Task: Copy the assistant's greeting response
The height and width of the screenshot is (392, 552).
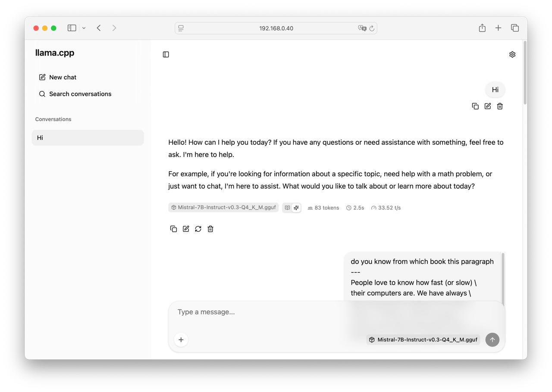Action: [x=173, y=229]
